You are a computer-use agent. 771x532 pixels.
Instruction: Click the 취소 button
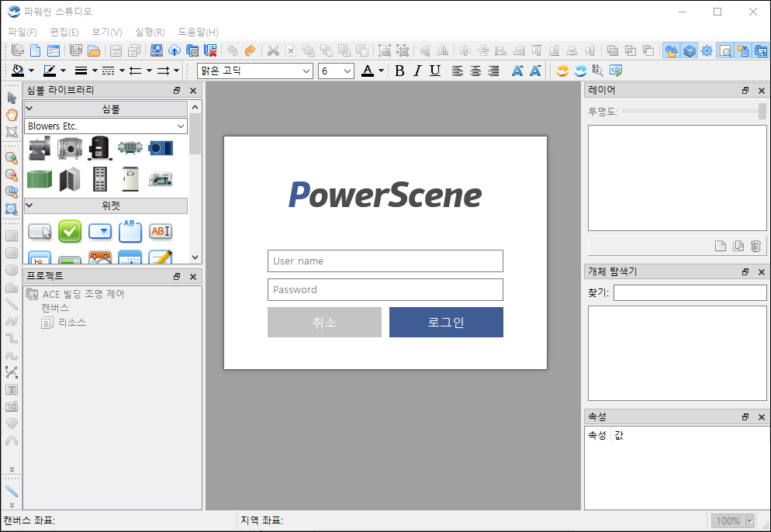click(x=324, y=322)
